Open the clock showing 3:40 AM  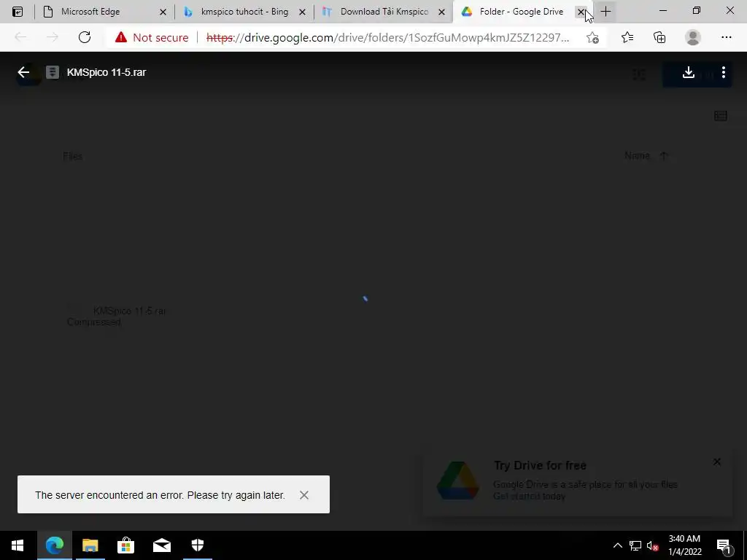[x=684, y=545]
